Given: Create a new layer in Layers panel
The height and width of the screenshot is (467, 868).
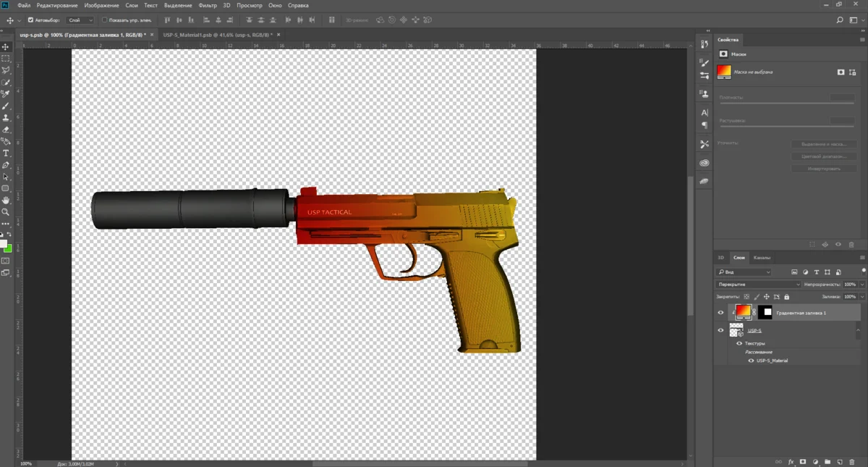Looking at the screenshot, I should click(x=839, y=461).
